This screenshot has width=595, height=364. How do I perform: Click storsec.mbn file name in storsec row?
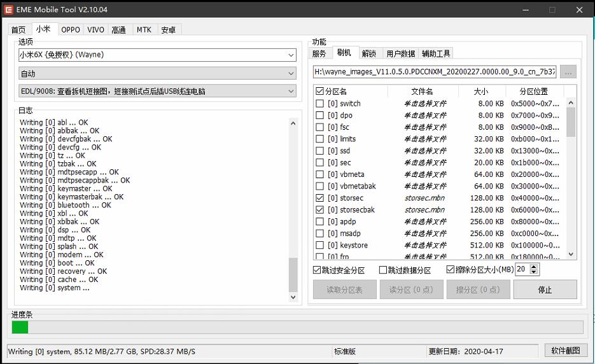[x=424, y=198]
